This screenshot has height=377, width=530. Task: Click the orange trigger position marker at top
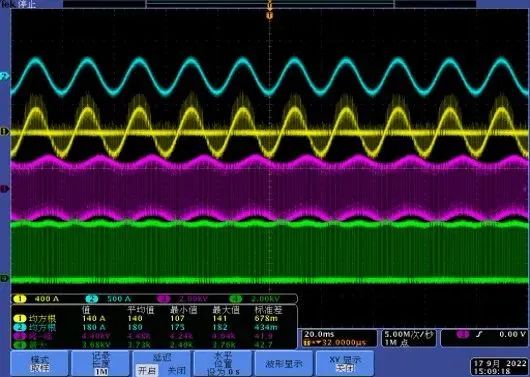tap(269, 15)
